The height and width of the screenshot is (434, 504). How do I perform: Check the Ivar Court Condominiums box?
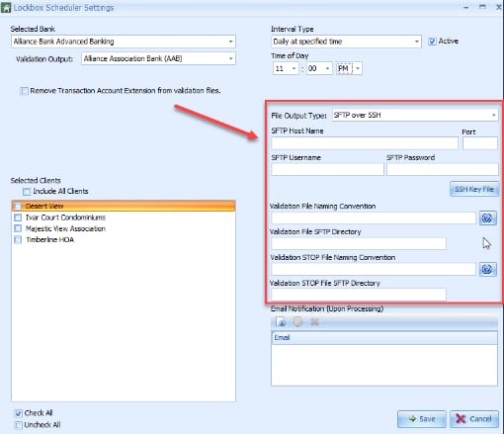(18, 217)
